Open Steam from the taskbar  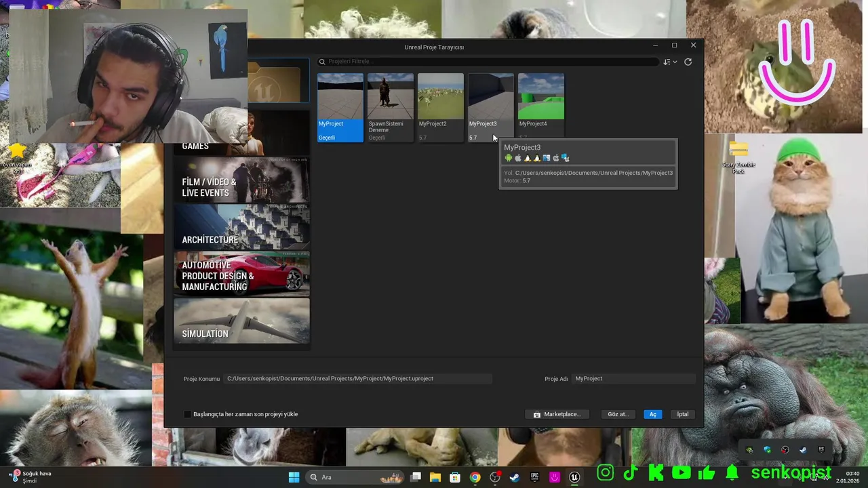tap(515, 477)
